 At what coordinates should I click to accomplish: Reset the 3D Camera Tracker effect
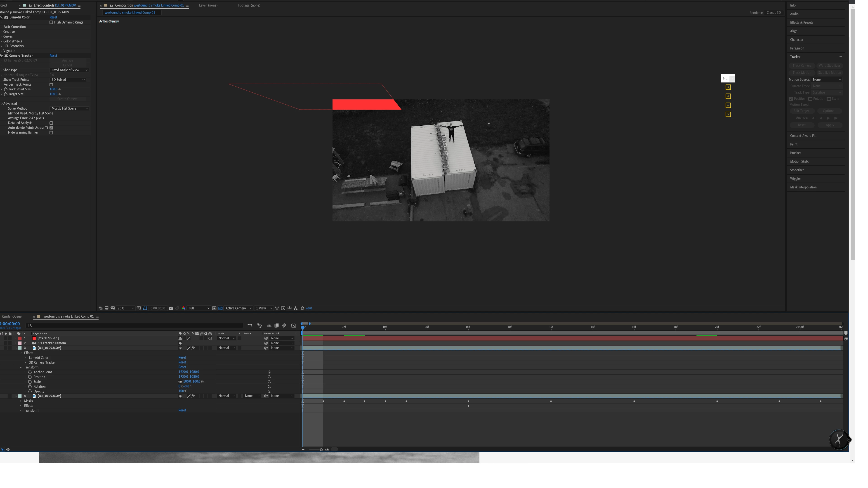point(53,56)
